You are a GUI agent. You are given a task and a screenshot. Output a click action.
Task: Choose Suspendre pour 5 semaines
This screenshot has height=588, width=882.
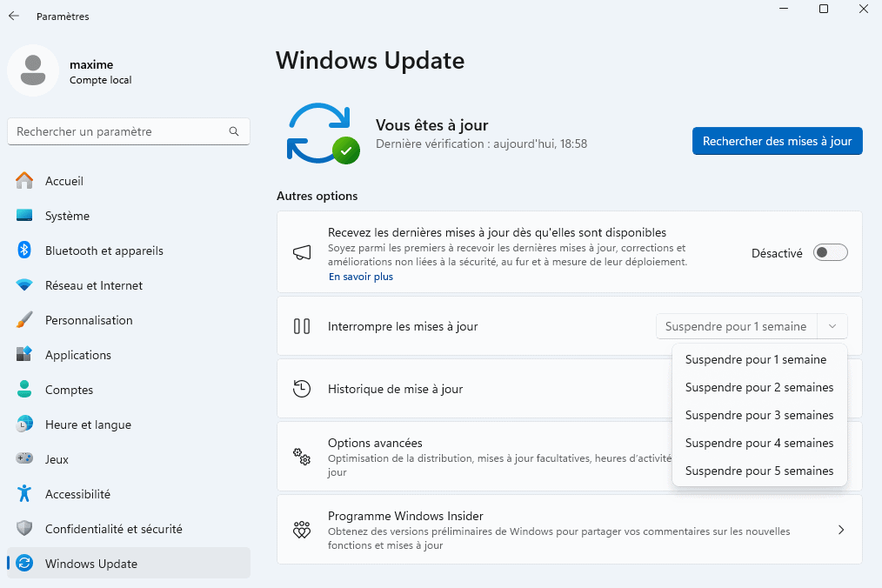tap(759, 471)
